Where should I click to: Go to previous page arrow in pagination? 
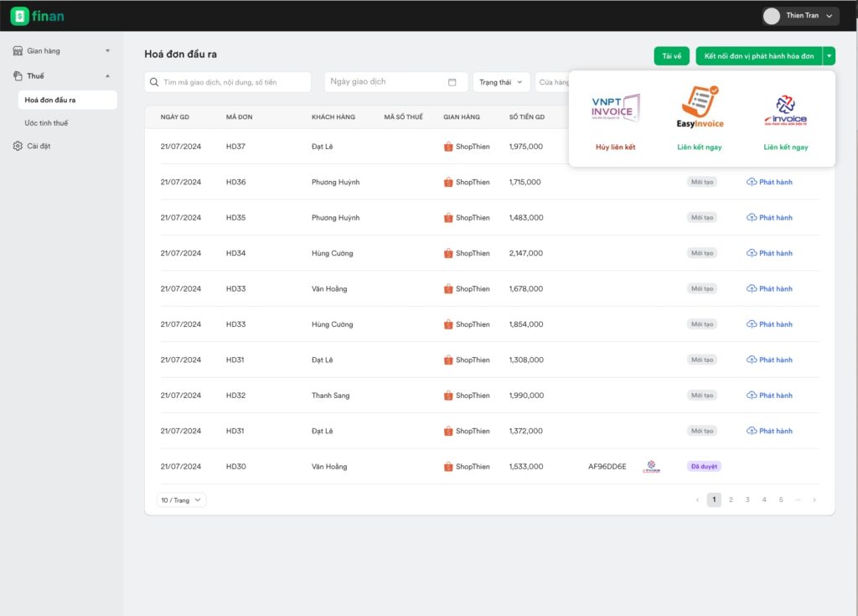pyautogui.click(x=697, y=500)
